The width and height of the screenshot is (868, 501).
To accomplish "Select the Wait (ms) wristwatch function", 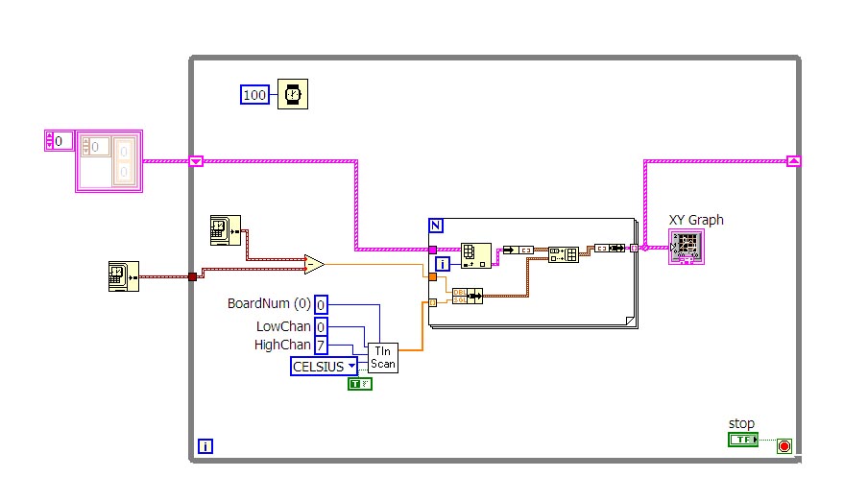I will tap(292, 94).
